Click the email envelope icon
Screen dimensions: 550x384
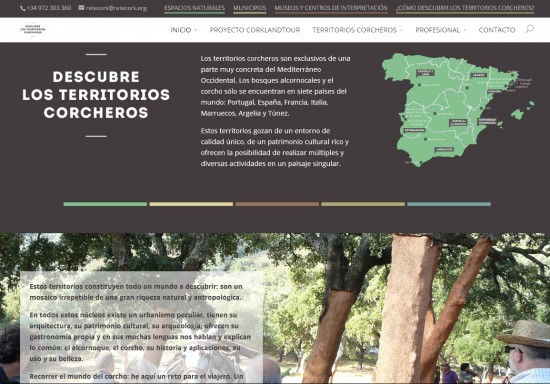[81, 7]
